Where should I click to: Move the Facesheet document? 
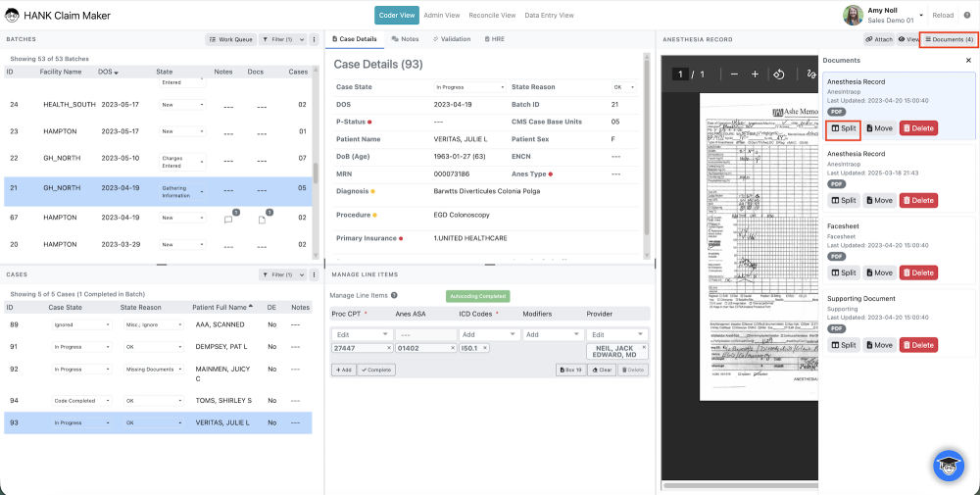[x=879, y=272]
